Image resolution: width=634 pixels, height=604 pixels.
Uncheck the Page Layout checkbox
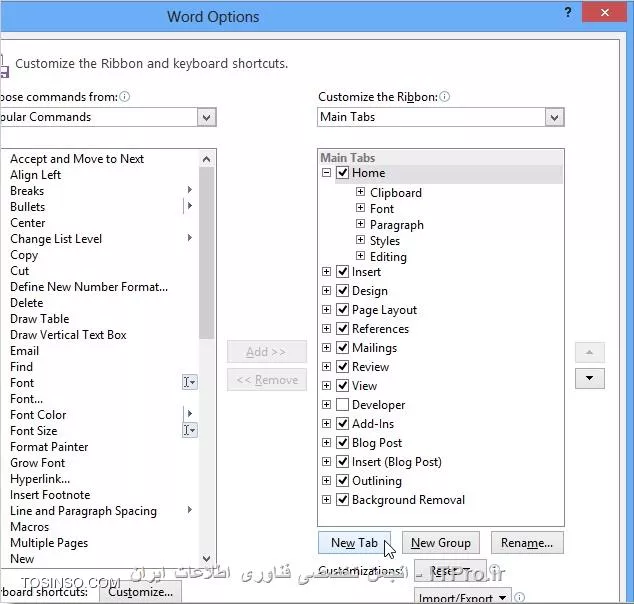342,309
